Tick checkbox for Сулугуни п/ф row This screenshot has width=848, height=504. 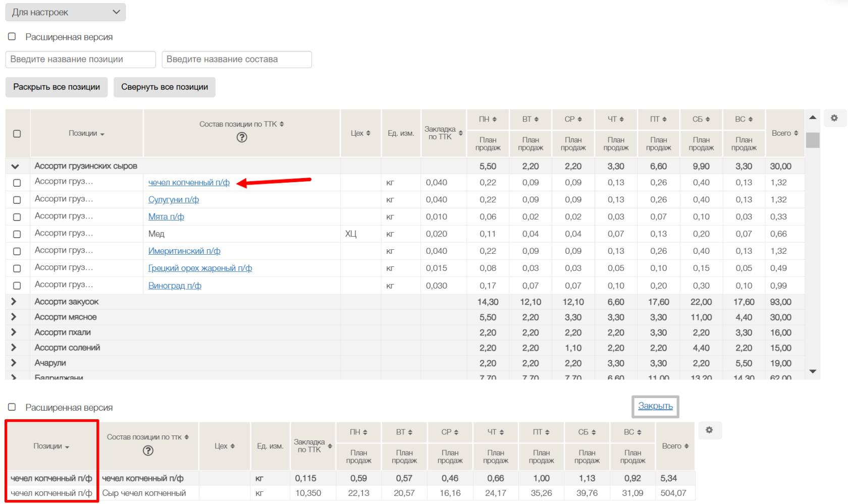(17, 200)
